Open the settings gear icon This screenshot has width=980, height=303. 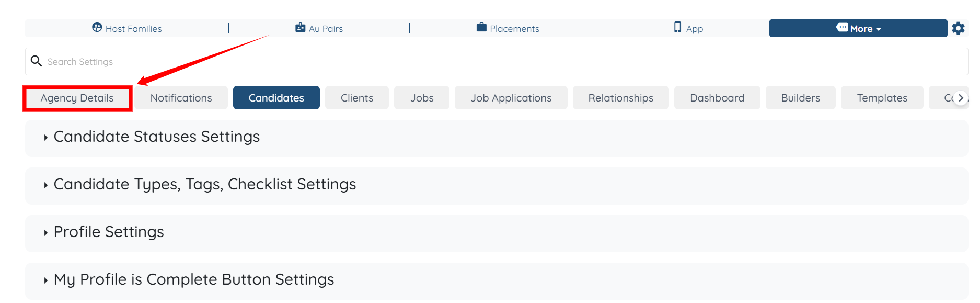[958, 28]
